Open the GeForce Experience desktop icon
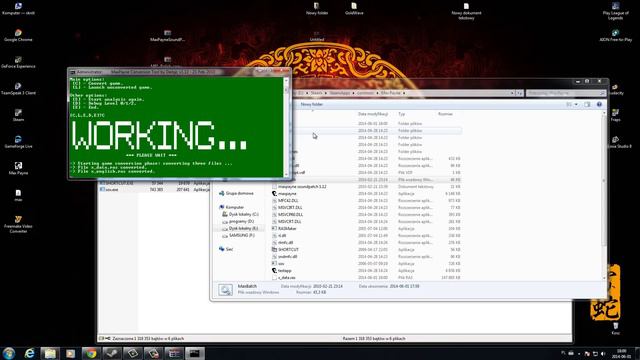The width and height of the screenshot is (640, 360). 18,62
